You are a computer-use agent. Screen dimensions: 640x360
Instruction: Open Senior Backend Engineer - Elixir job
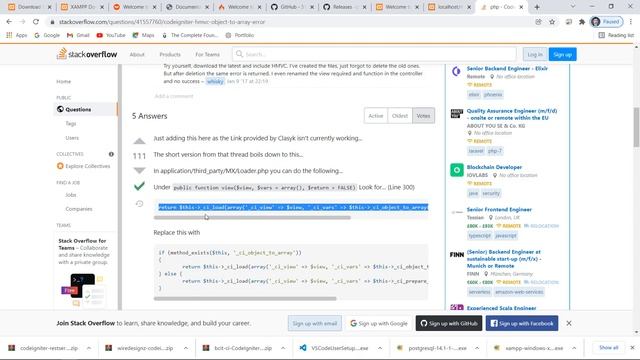click(507, 69)
